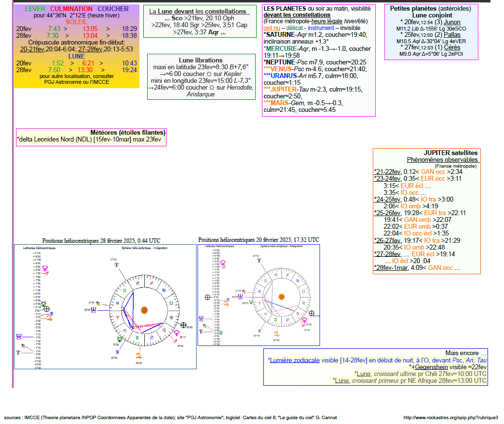Click the 20-21fev crépuscule astronomique link

pyautogui.click(x=35, y=49)
